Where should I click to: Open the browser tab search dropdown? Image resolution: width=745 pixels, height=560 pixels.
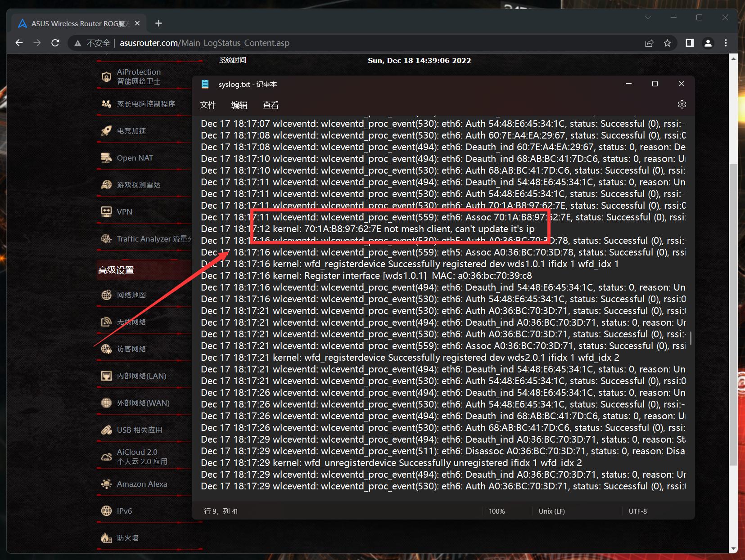pyautogui.click(x=648, y=18)
